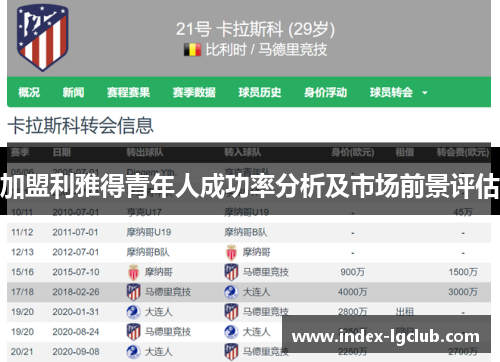The image size is (500, 362).
Task: Expand the 球员转会 dropdown caret
Action: tap(425, 93)
